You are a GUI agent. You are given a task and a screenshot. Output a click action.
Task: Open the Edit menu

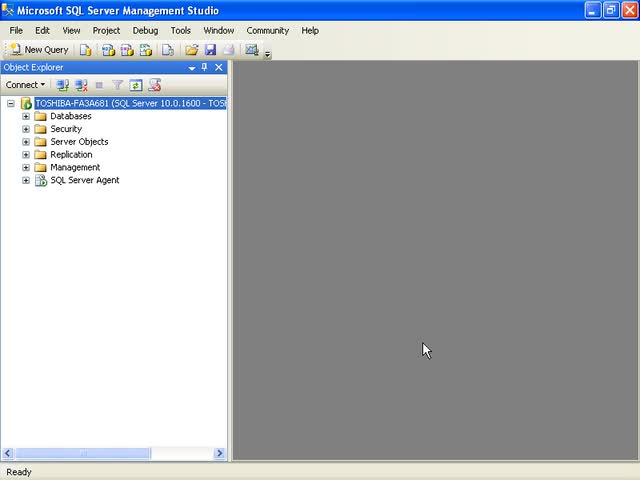(42, 31)
